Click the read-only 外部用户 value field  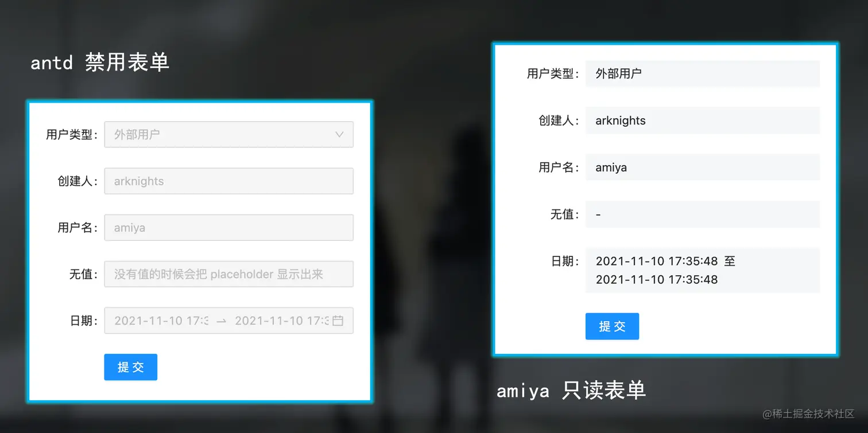click(703, 73)
